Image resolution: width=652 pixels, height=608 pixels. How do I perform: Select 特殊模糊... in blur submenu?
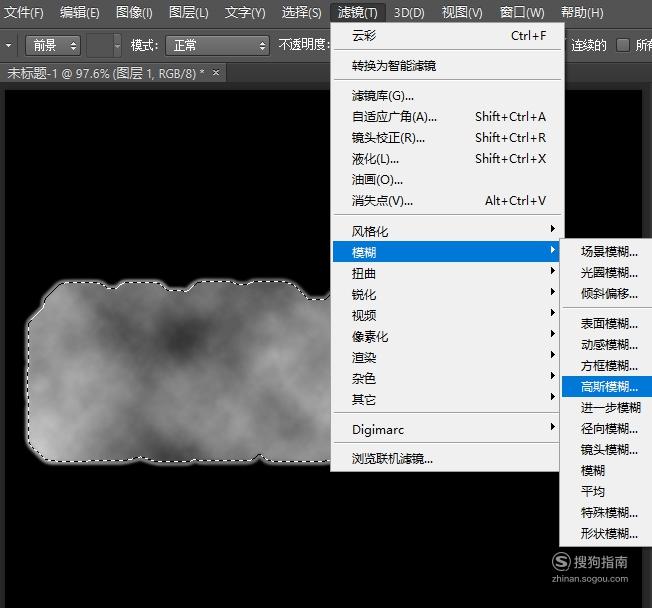click(x=607, y=512)
